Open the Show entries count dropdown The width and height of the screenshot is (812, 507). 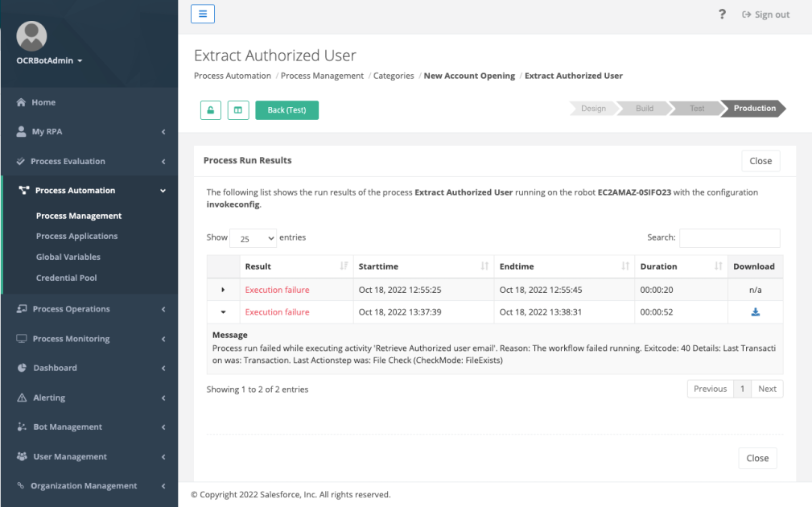pos(253,238)
